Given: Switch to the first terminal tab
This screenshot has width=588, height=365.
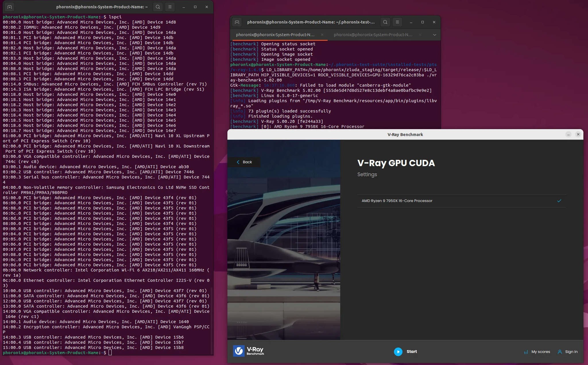Looking at the screenshot, I should pyautogui.click(x=275, y=35).
